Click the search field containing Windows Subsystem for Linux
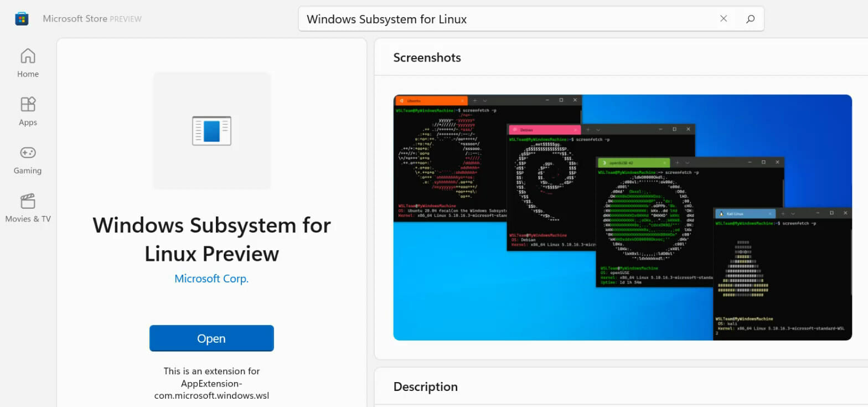The width and height of the screenshot is (868, 407). point(531,19)
